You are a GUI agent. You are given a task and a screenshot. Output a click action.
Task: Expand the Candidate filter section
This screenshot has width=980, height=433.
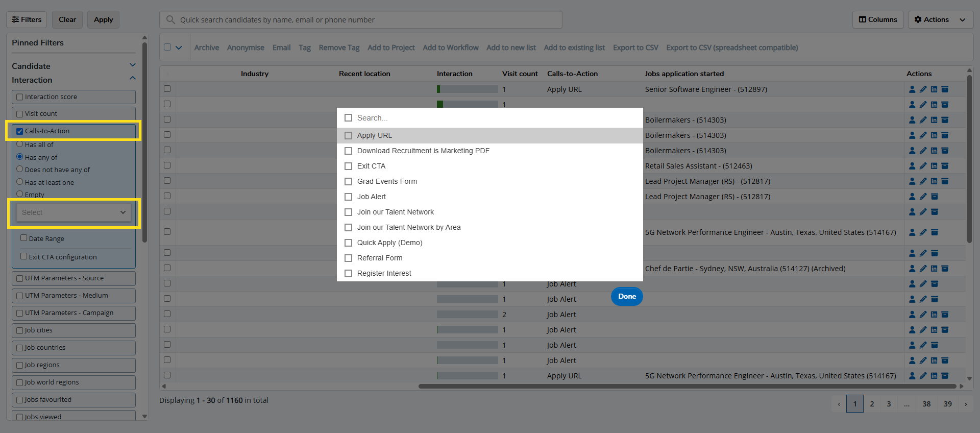click(133, 65)
